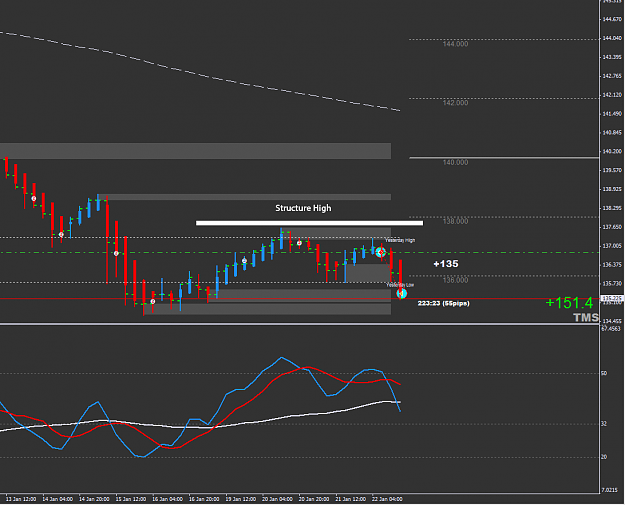Image resolution: width=625 pixels, height=505 pixels.
Task: Click 137.650 on the price axis
Action: click(612, 227)
